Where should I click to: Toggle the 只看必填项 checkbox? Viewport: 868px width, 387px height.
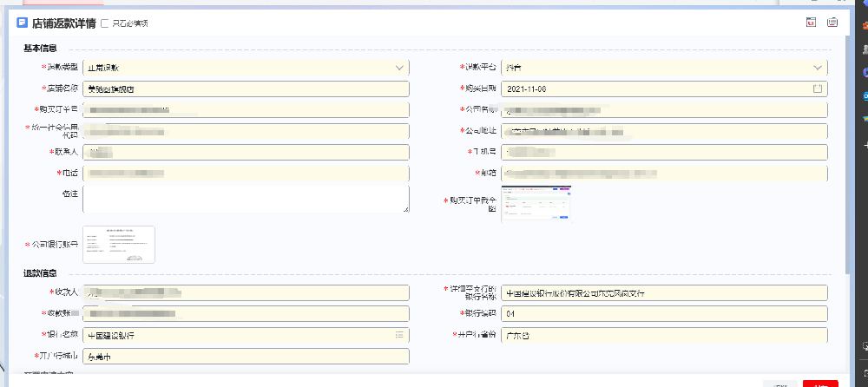[105, 23]
